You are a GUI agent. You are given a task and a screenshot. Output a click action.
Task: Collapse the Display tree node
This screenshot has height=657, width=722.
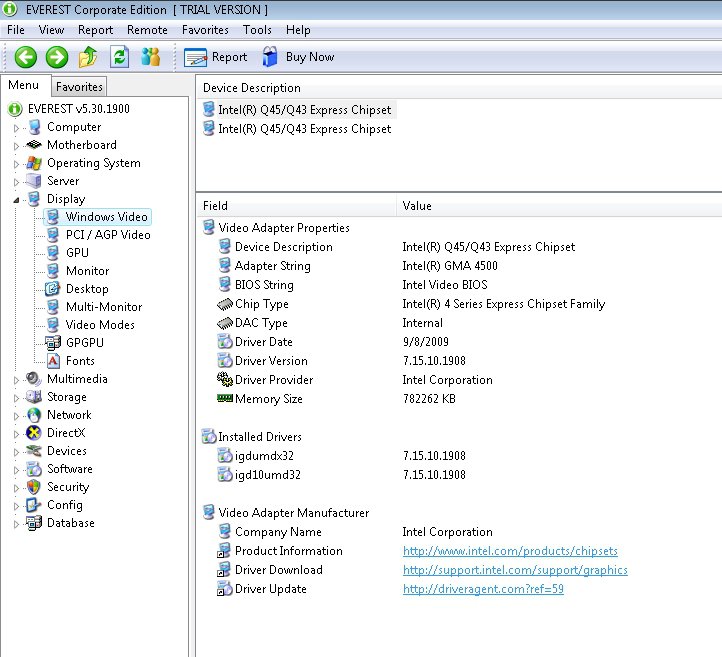click(x=17, y=200)
